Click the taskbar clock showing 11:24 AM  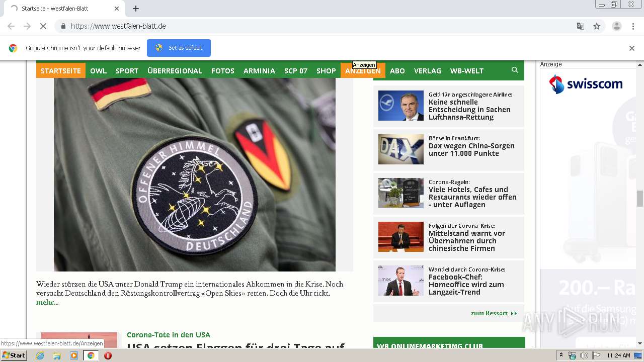(618, 355)
